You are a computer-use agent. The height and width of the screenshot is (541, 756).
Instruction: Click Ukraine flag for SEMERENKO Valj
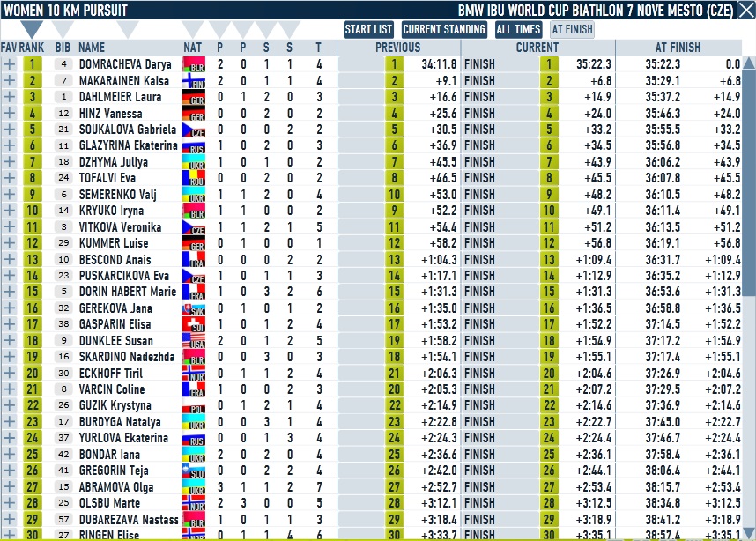[193, 195]
